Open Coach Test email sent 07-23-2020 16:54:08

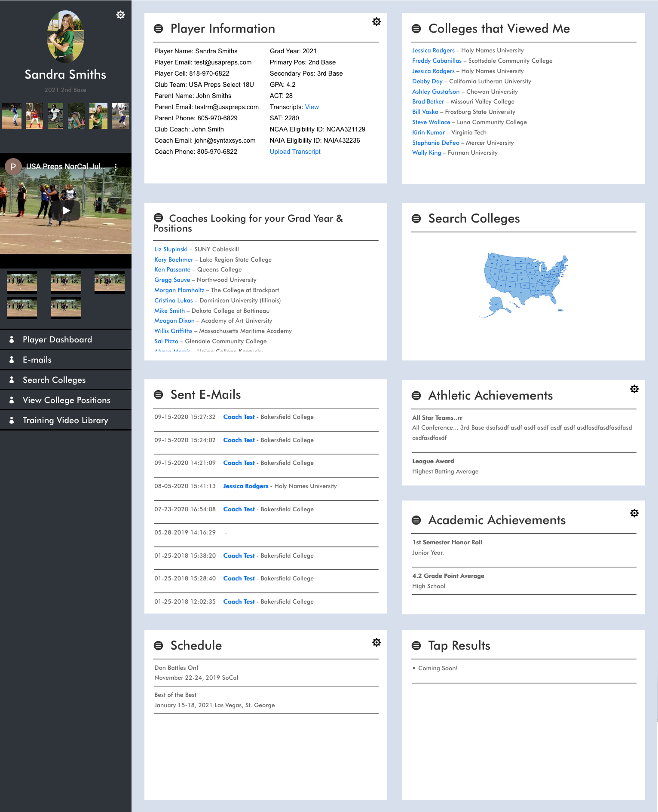(239, 509)
